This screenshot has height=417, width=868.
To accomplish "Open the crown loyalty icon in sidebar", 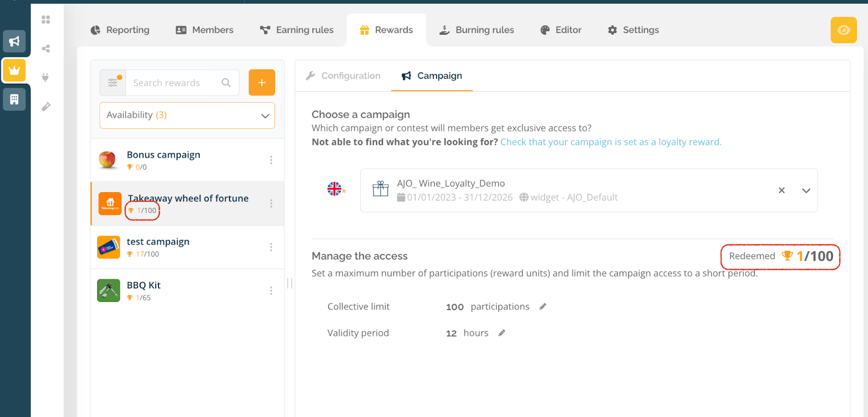I will [x=14, y=70].
